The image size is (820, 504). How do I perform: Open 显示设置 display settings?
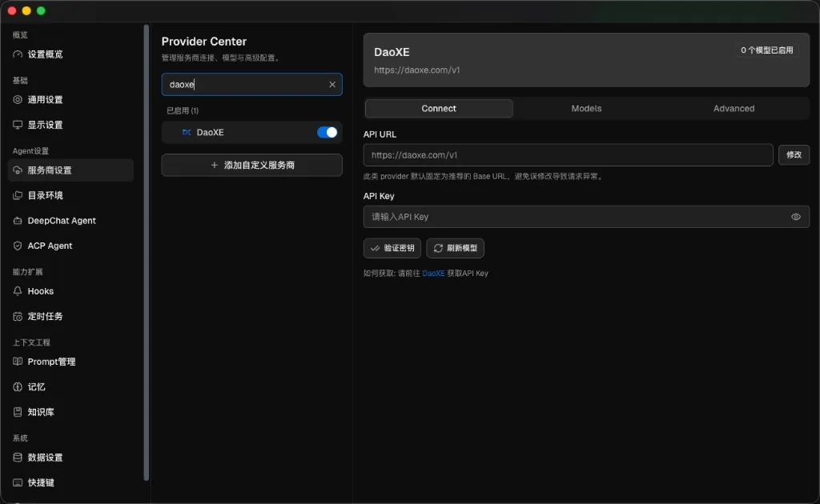pyautogui.click(x=70, y=125)
